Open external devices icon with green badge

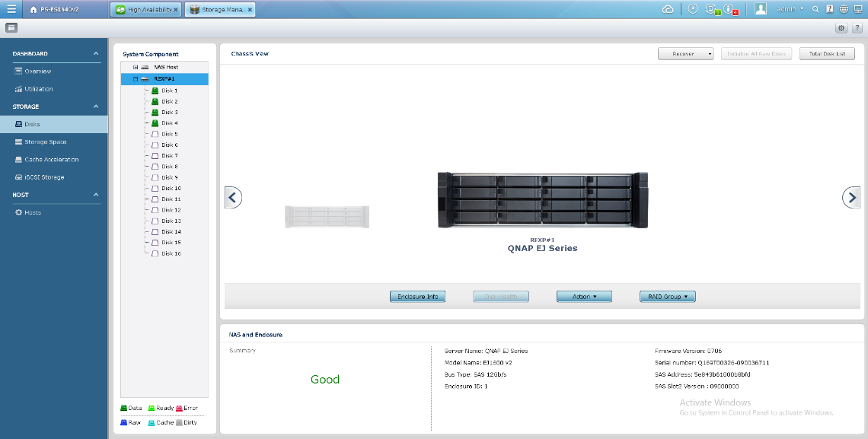(712, 9)
